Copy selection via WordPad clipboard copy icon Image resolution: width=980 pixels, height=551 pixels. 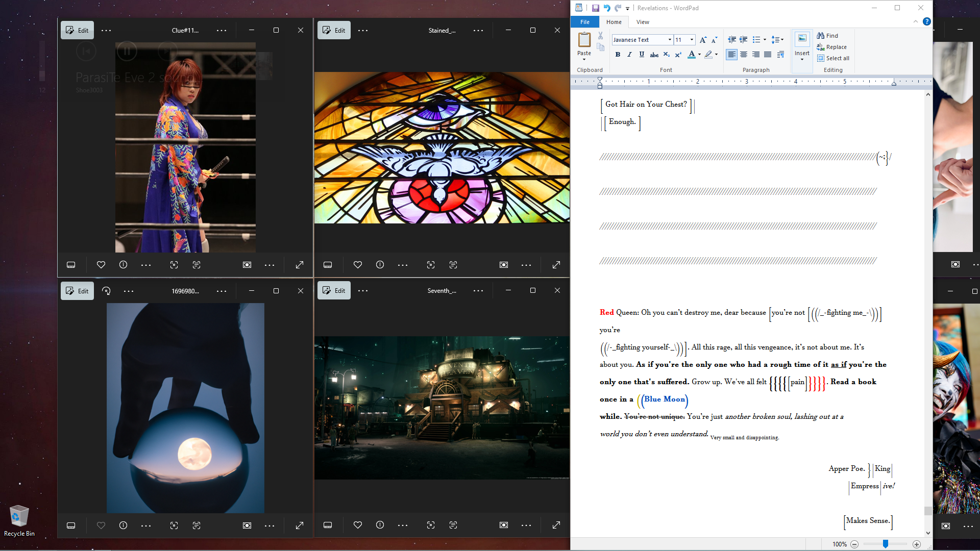pos(600,47)
